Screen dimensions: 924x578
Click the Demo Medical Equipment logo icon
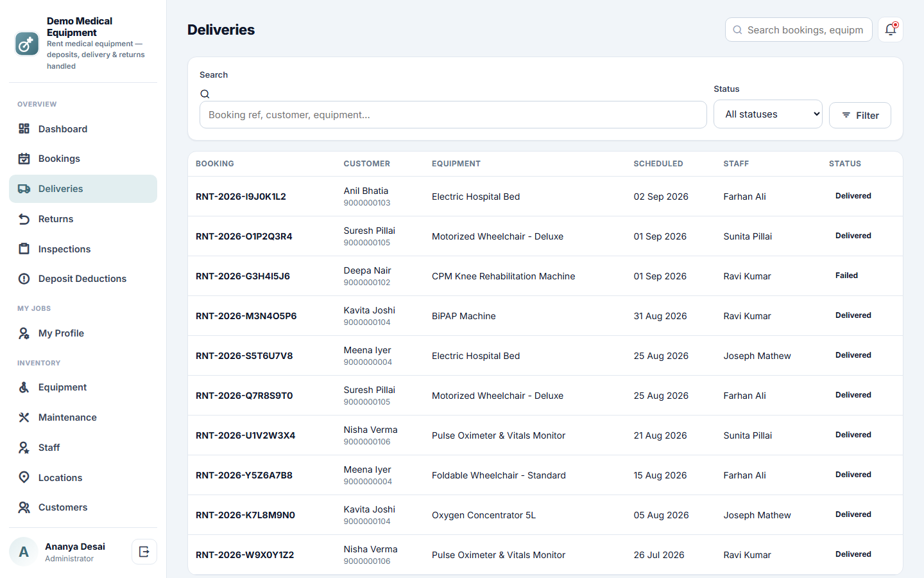(27, 44)
